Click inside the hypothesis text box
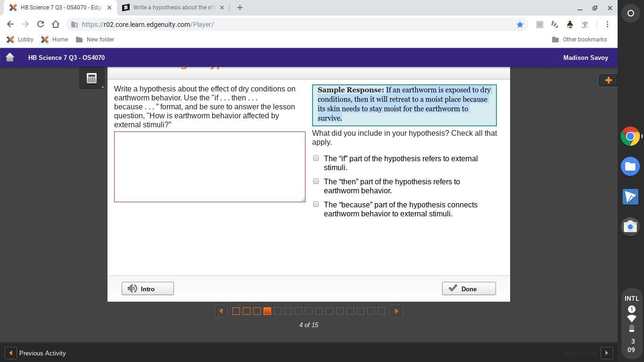The height and width of the screenshot is (362, 644). pos(209,167)
